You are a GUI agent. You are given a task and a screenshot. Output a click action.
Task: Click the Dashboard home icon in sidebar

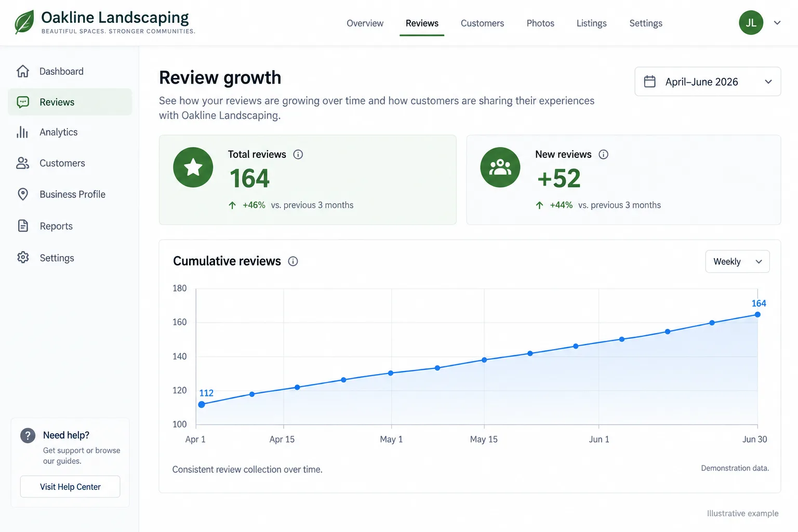(23, 71)
